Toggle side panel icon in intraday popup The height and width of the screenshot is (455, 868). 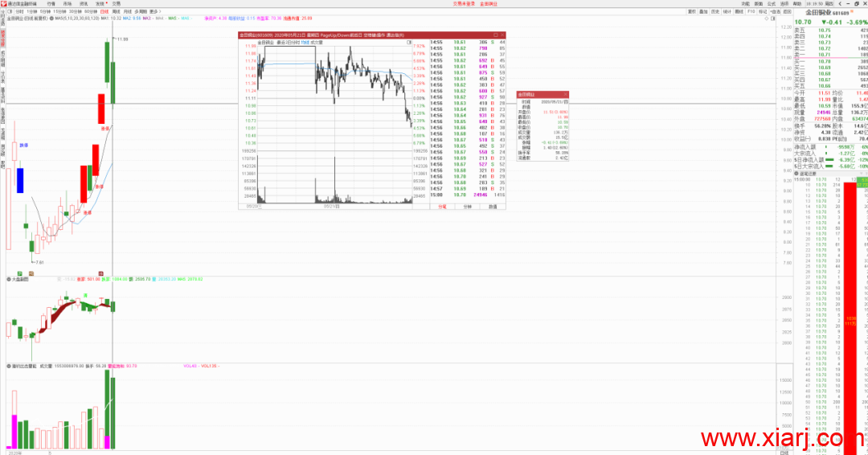tap(409, 42)
